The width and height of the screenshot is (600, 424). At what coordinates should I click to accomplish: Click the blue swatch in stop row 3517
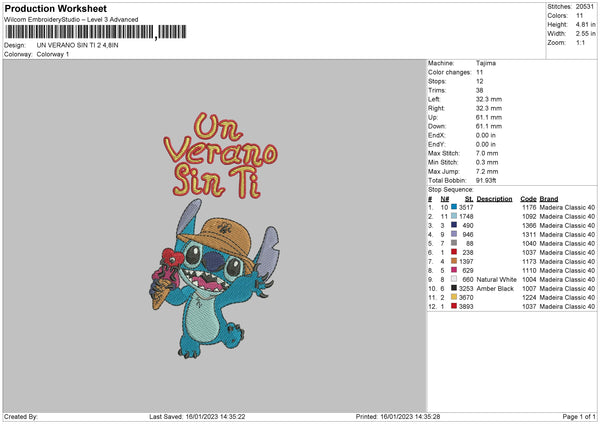[454, 207]
